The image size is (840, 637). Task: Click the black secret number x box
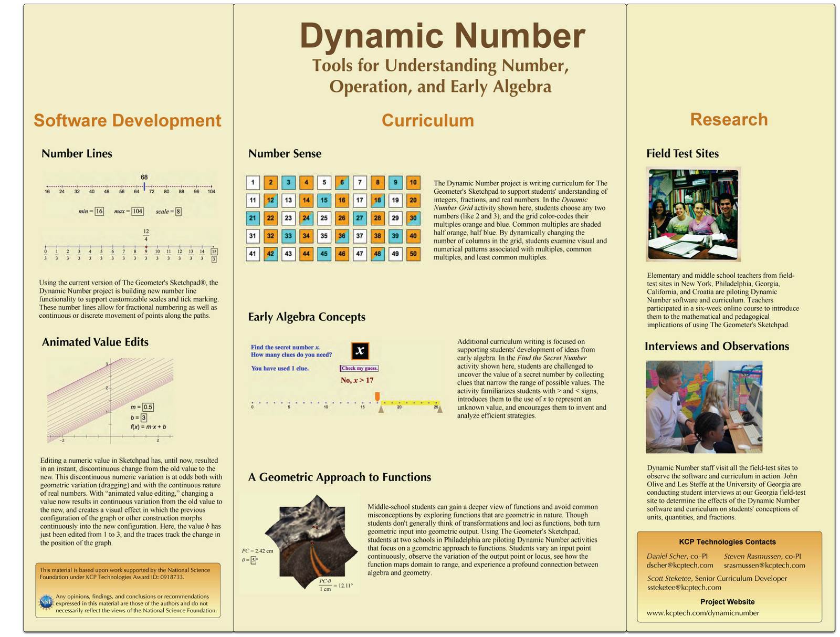click(x=360, y=351)
